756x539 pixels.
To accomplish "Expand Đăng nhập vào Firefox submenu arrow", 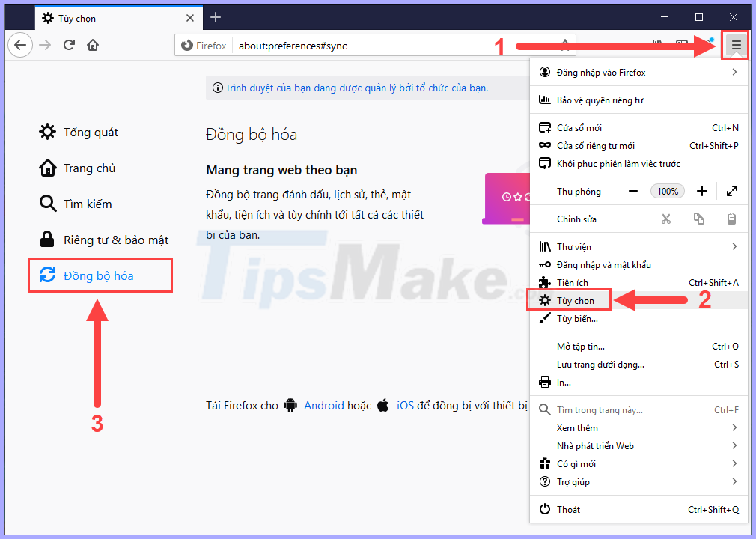I will click(734, 72).
